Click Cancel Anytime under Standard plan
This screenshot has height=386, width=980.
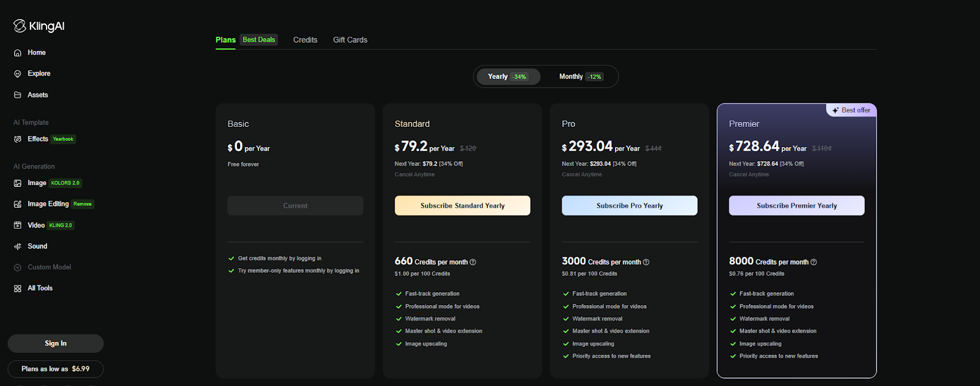click(415, 175)
